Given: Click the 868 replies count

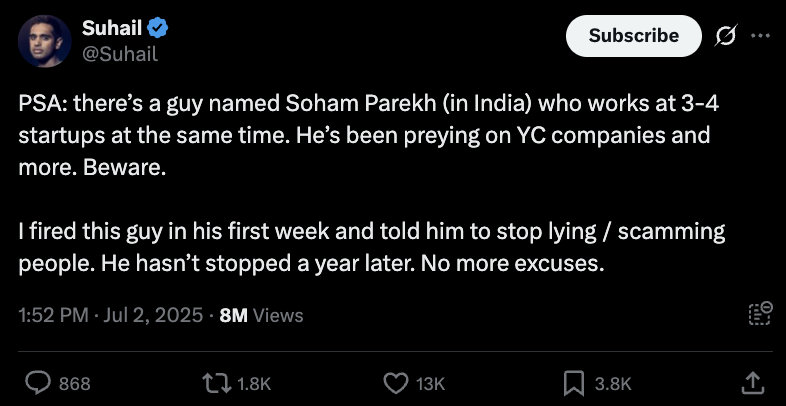Looking at the screenshot, I should pyautogui.click(x=75, y=382).
